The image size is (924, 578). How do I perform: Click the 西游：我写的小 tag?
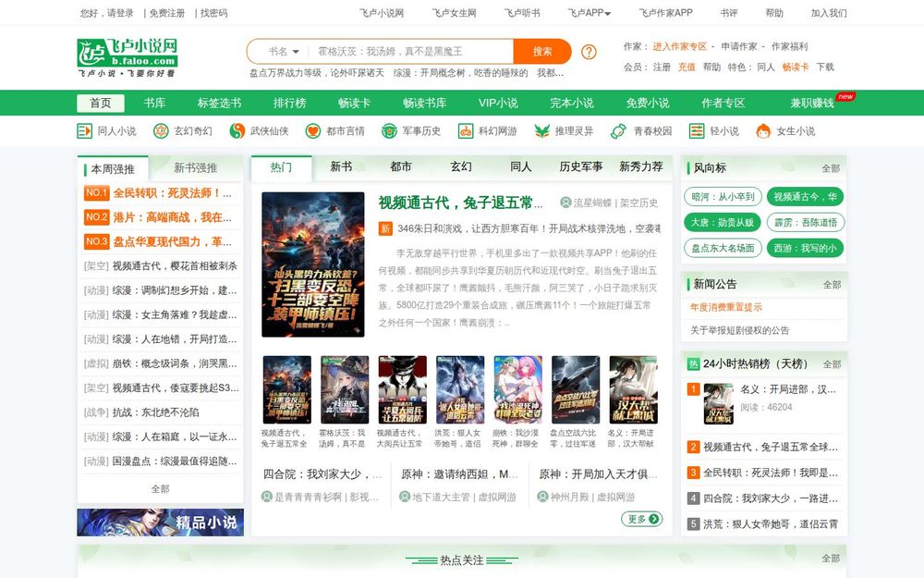point(805,248)
